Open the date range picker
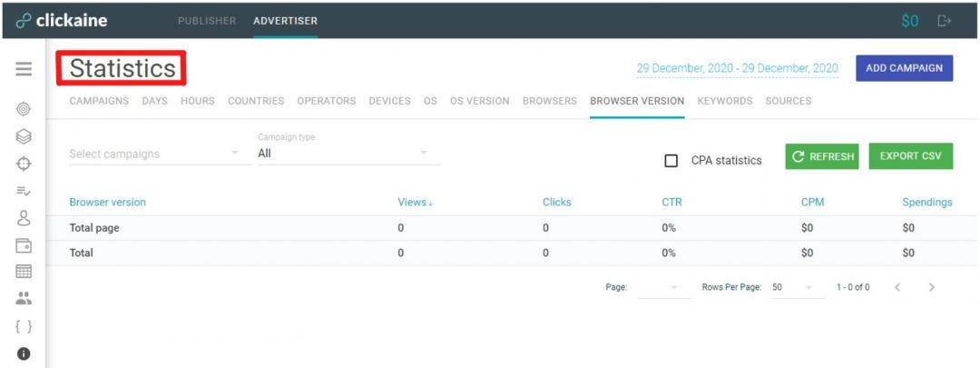Screen dimensions: 980x368 [x=737, y=68]
